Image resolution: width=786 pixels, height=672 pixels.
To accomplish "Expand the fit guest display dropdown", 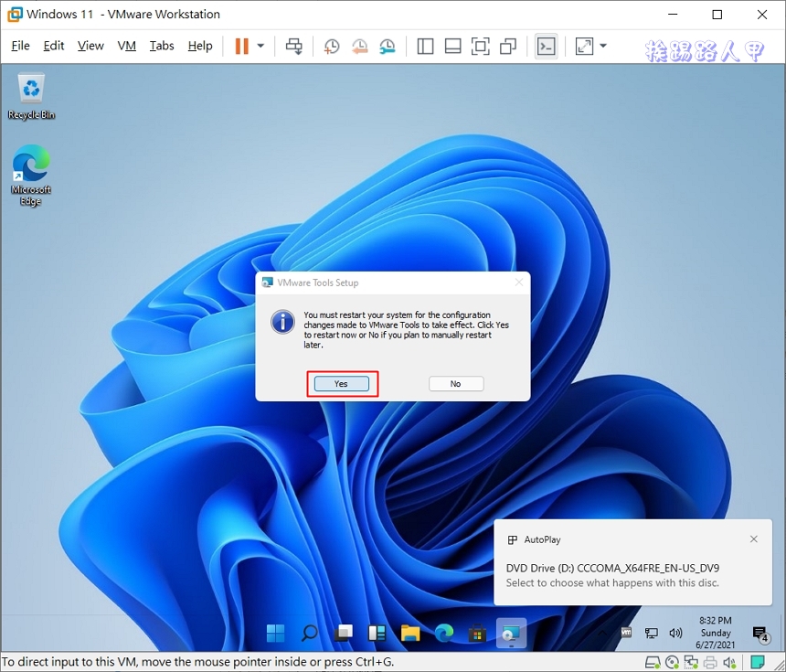I will click(x=603, y=45).
